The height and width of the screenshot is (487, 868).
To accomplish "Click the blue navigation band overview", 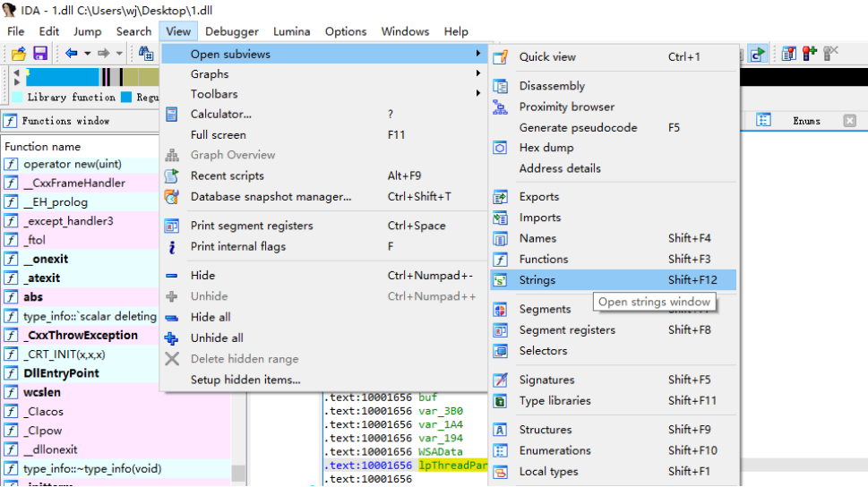I will tap(63, 77).
